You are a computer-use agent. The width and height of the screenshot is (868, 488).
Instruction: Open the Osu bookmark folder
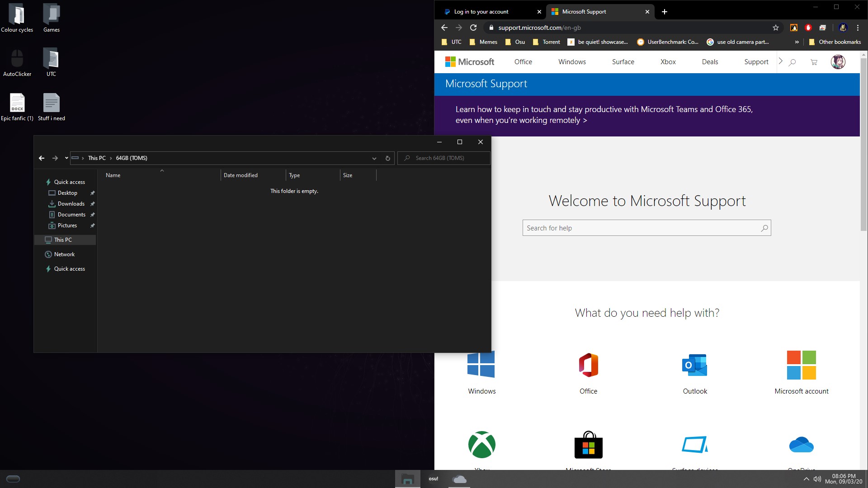515,42
